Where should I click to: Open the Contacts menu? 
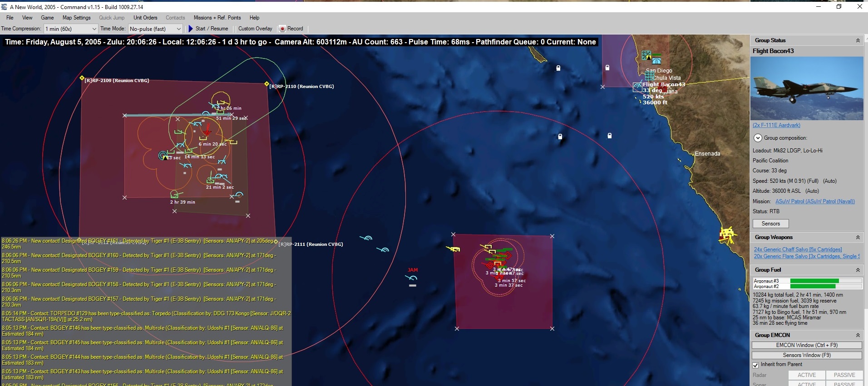175,18
